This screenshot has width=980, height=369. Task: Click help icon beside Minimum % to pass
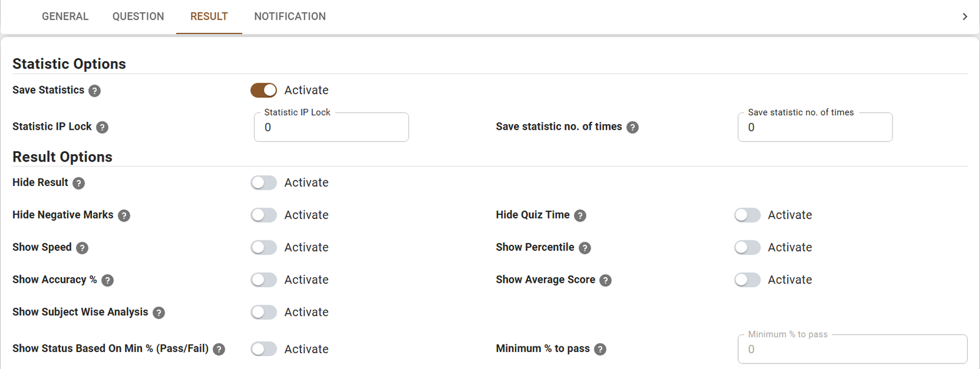(600, 349)
